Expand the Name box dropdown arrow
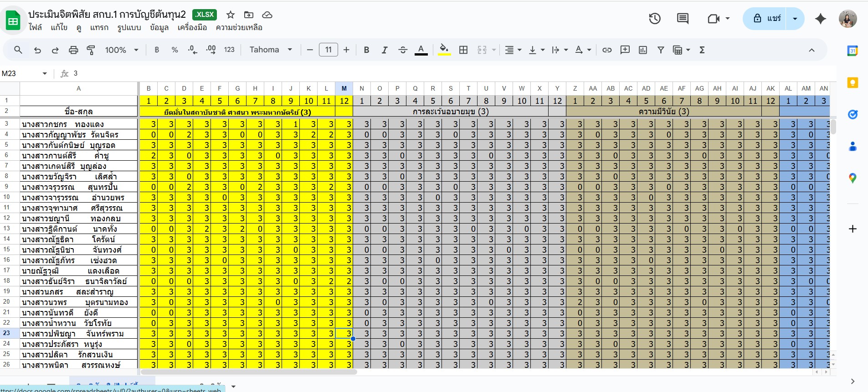 [x=45, y=73]
